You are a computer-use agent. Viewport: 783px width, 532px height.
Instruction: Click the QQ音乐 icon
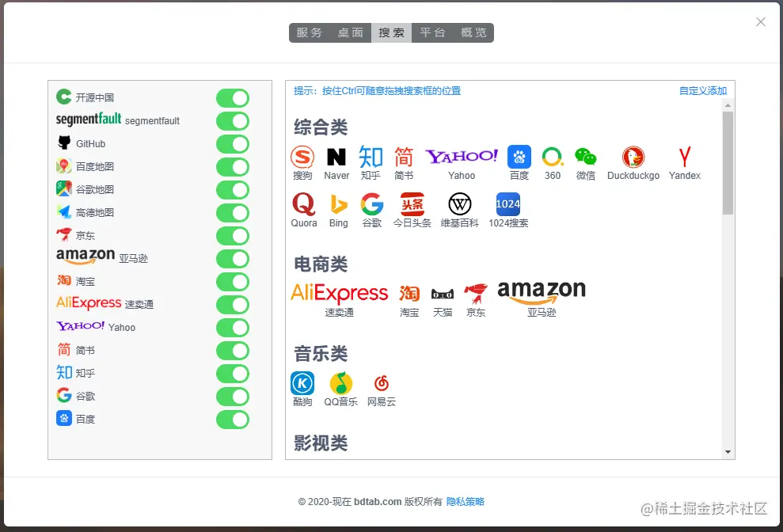click(341, 383)
